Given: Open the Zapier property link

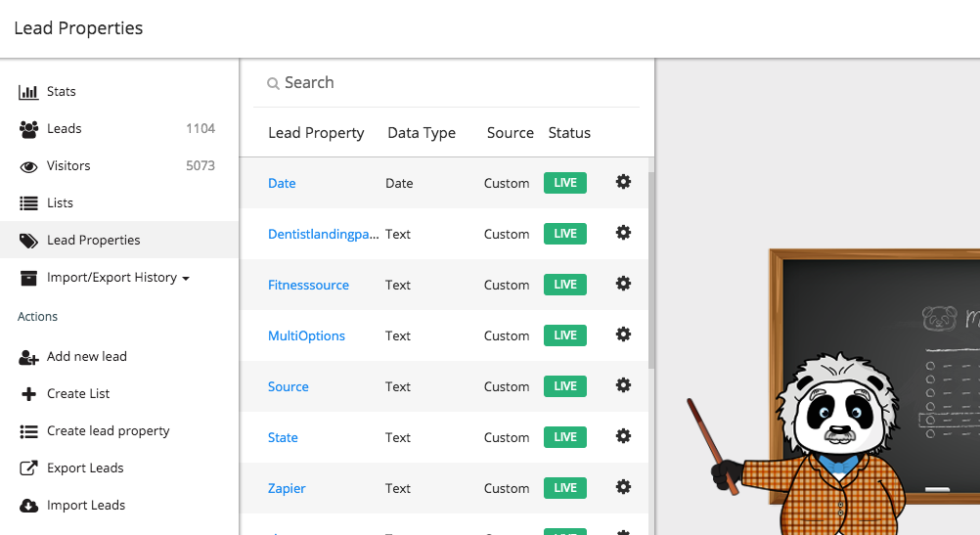Looking at the screenshot, I should tap(287, 489).
